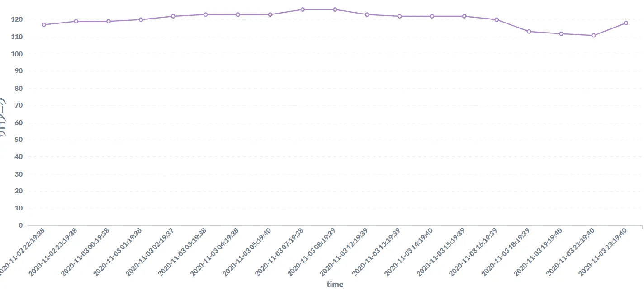Click the data point at 2020-11-03 02:19:37
The image size is (644, 290).
click(173, 16)
